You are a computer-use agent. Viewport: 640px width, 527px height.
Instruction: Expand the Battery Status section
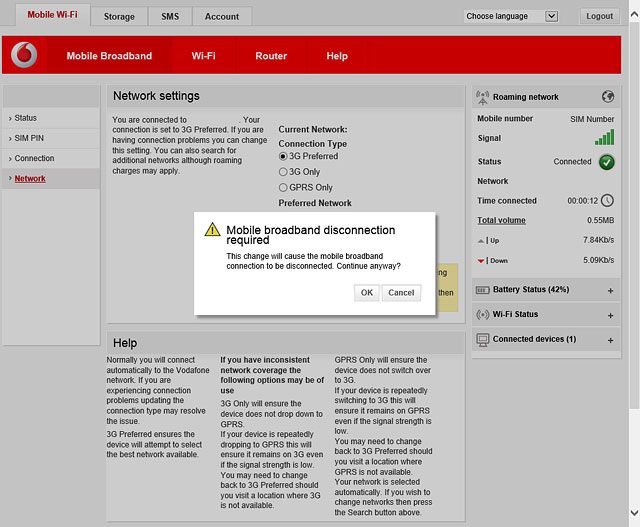[x=610, y=291]
